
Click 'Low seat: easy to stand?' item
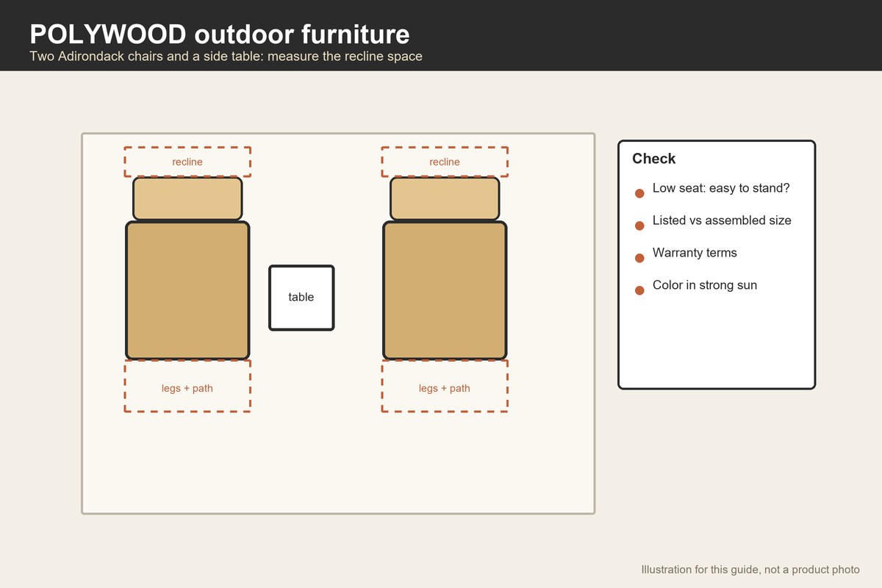721,188
